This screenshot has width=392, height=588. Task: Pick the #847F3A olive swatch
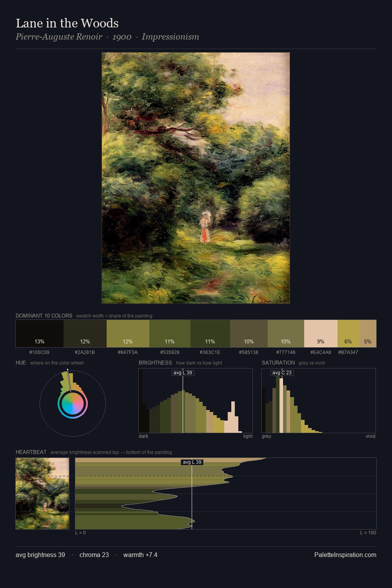[x=128, y=334]
